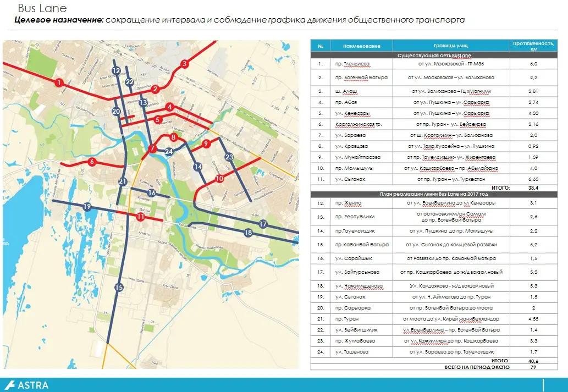Select red route marker 3 on map
This screenshot has width=568, height=392.
[x=185, y=64]
